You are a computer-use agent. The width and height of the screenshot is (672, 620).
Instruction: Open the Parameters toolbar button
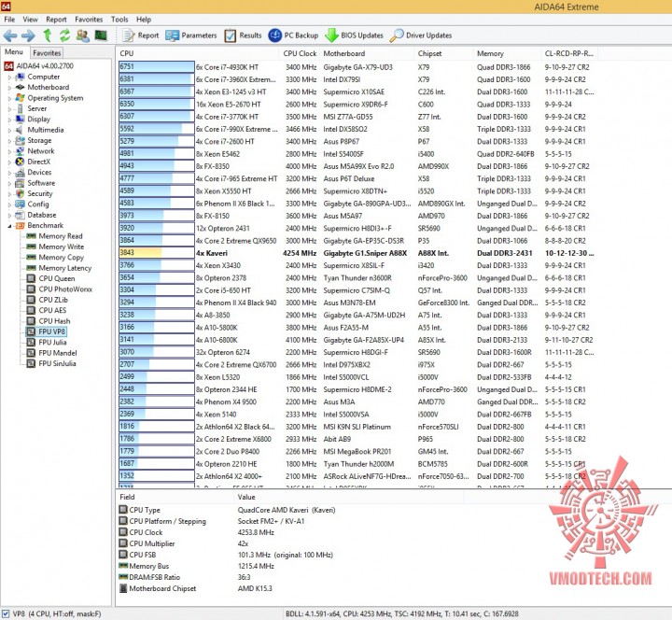(x=191, y=35)
